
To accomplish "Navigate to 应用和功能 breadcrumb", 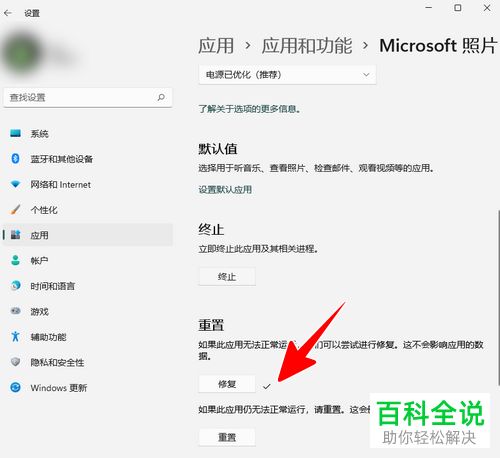I will 307,46.
